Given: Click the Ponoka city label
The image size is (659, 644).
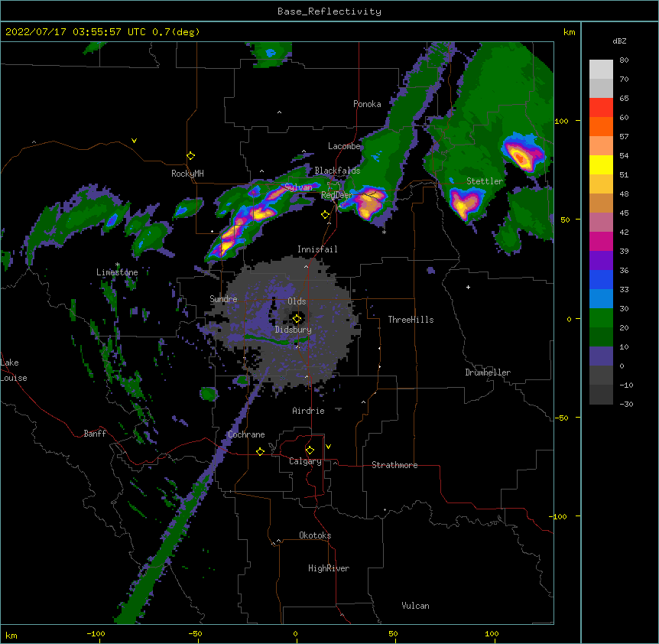Looking at the screenshot, I should (x=367, y=104).
